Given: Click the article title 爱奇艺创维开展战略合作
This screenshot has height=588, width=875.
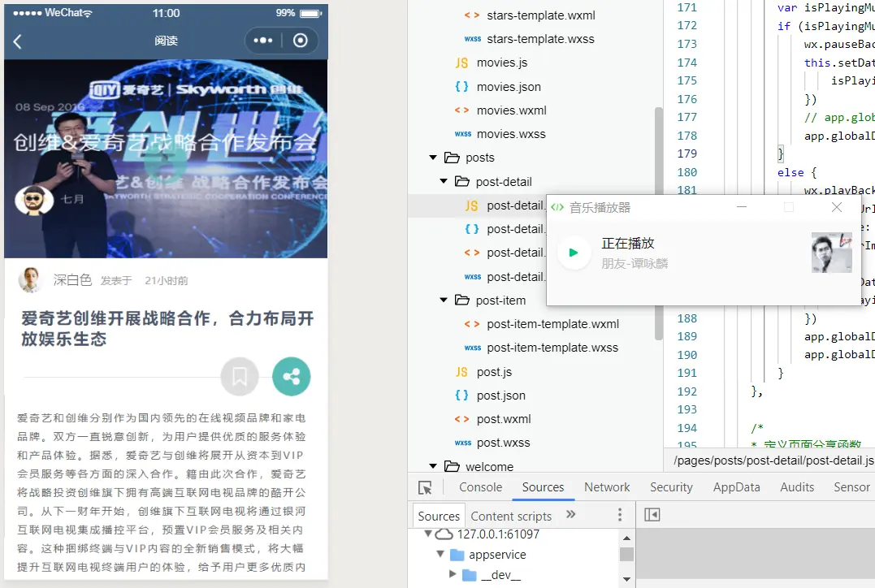Looking at the screenshot, I should click(x=167, y=329).
